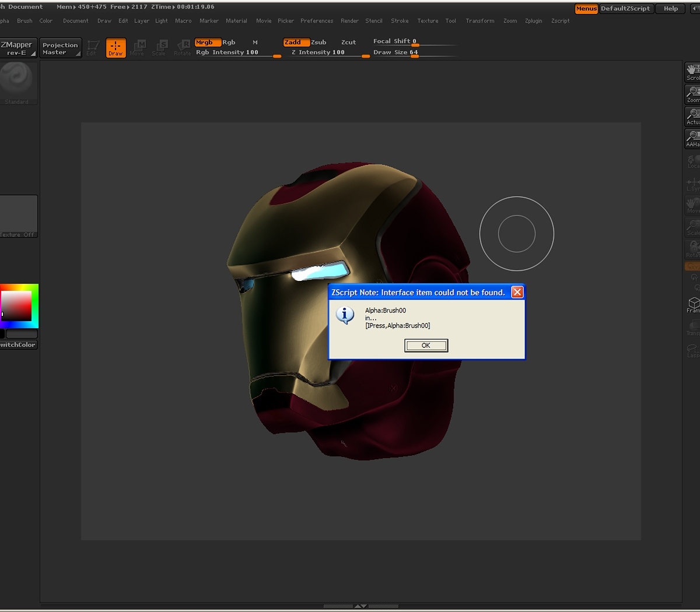This screenshot has width=700, height=612.
Task: Open the Stroke menu
Action: point(400,20)
